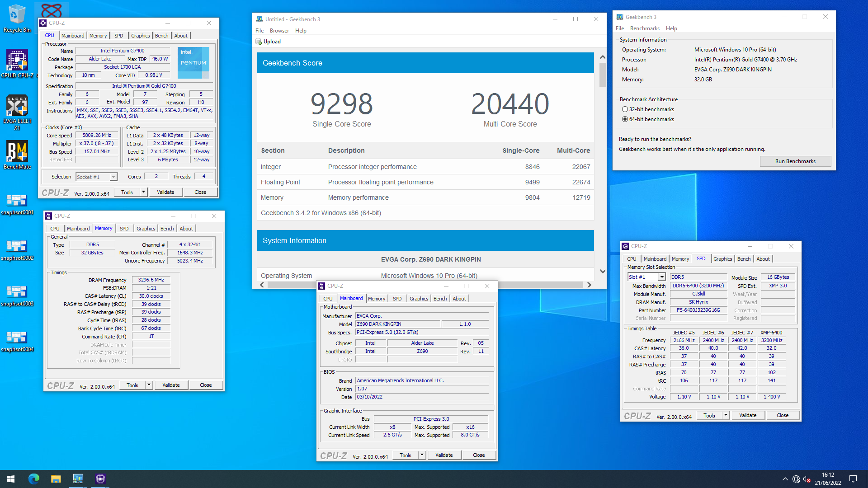Click BIOS Version 1.07 field

(x=422, y=389)
